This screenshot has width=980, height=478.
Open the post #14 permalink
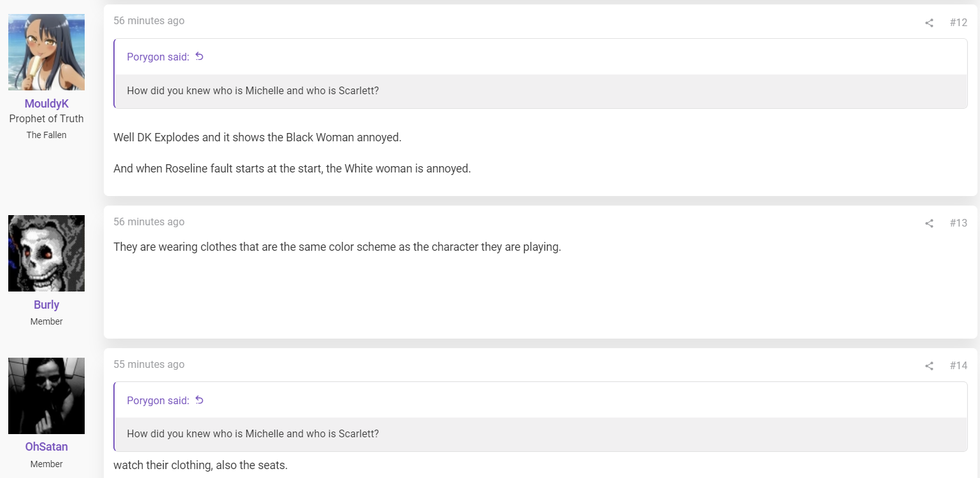958,365
